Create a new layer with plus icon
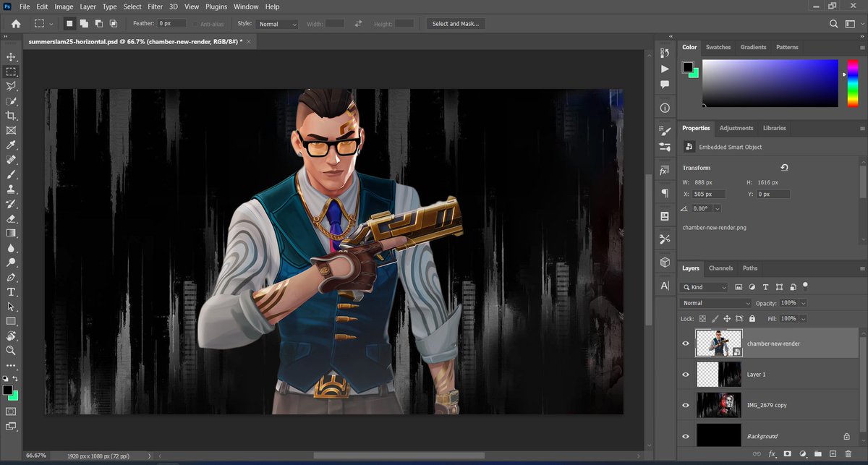The width and height of the screenshot is (868, 465). [833, 454]
